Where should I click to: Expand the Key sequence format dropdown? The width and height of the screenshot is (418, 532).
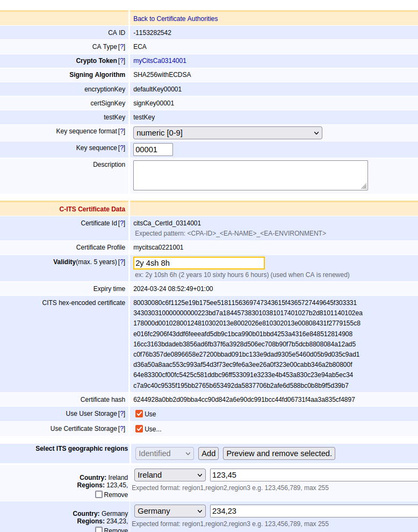[x=227, y=133]
